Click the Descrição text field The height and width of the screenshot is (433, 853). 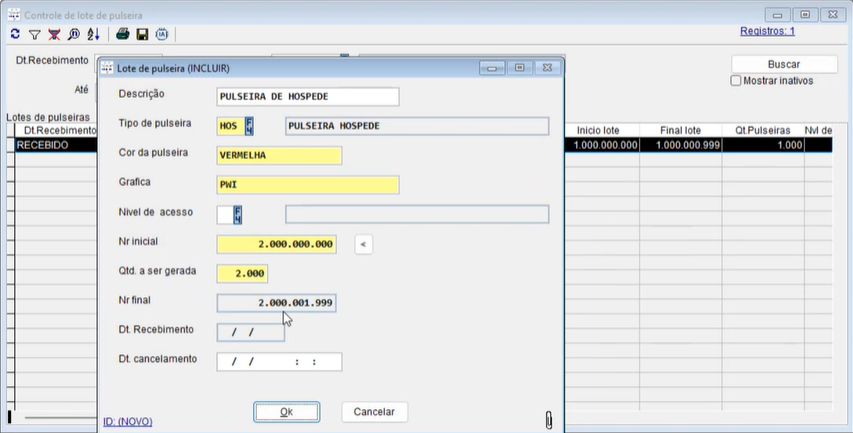click(x=307, y=96)
